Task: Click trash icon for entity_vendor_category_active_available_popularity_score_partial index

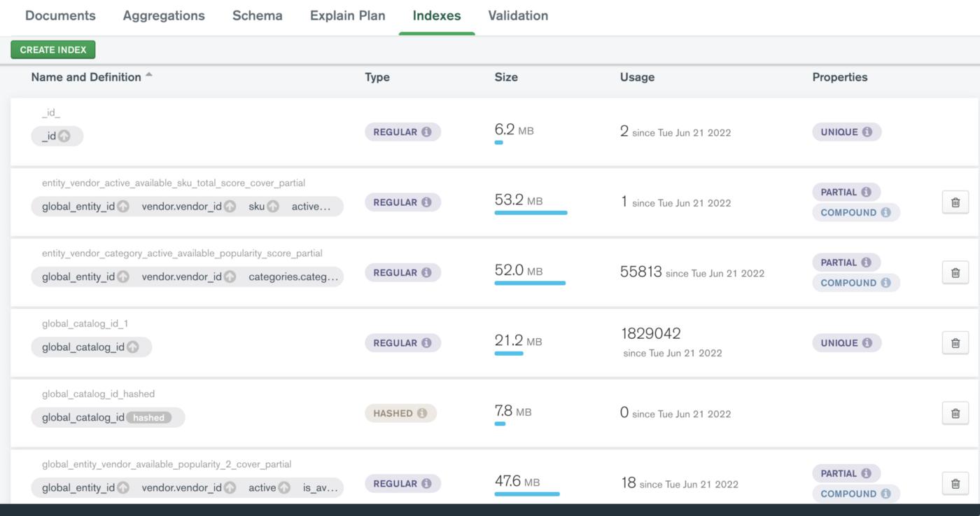Action: (x=955, y=272)
